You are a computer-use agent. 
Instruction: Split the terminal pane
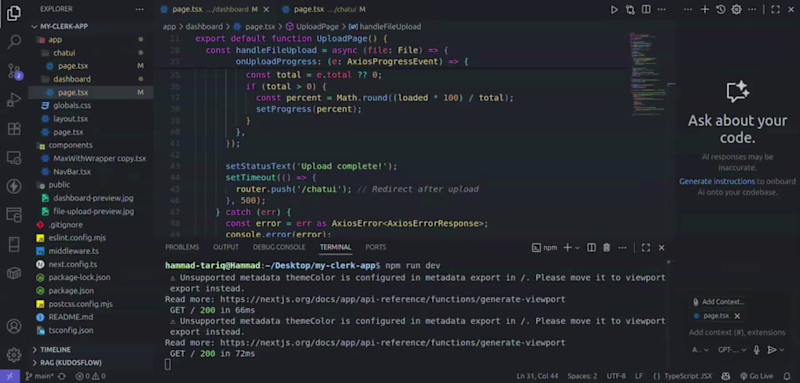click(591, 248)
